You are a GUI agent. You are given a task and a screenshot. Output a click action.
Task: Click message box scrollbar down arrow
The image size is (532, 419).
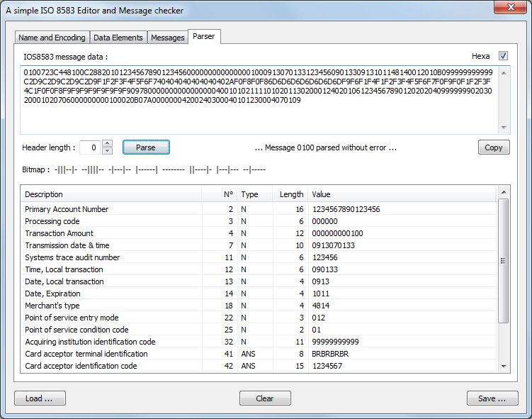(x=504, y=128)
